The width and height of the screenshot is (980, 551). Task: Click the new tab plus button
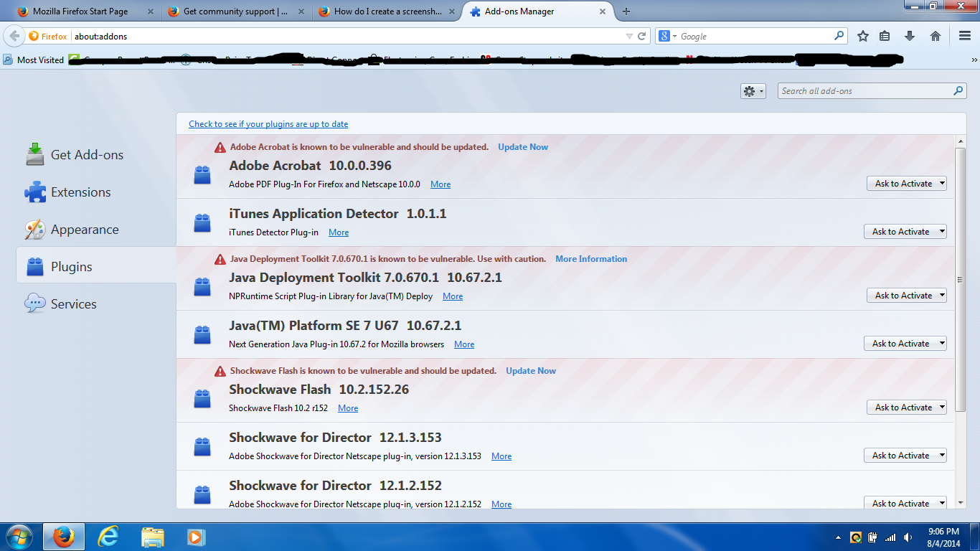pos(626,11)
